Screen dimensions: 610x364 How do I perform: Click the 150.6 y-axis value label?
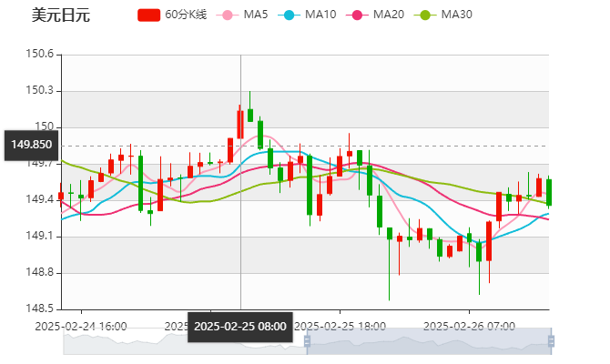pos(42,55)
